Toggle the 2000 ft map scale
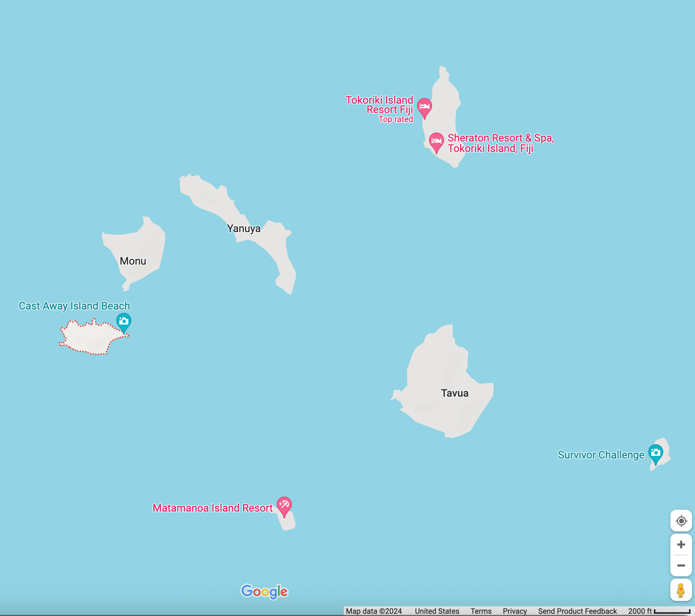 pos(659,611)
